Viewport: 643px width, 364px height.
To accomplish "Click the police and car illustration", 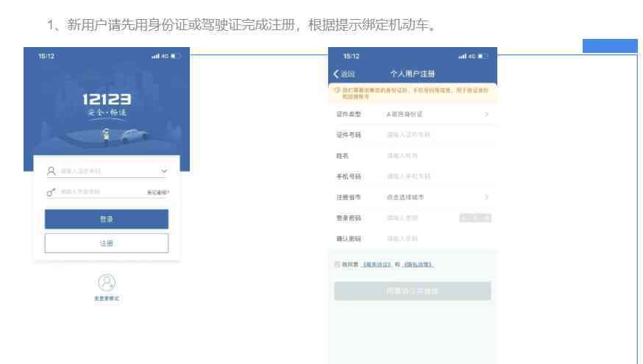I will 107,135.
